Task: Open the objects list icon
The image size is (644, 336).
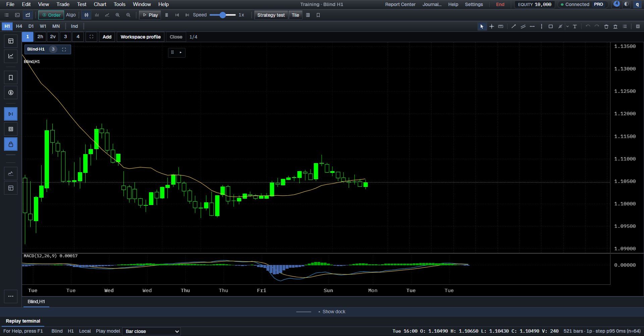Action: (x=625, y=26)
